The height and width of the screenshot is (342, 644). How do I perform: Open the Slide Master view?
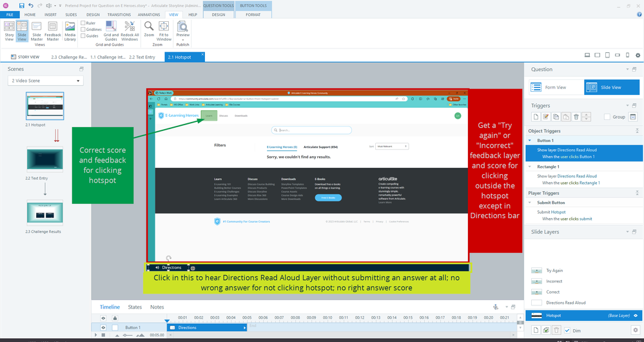click(x=37, y=31)
